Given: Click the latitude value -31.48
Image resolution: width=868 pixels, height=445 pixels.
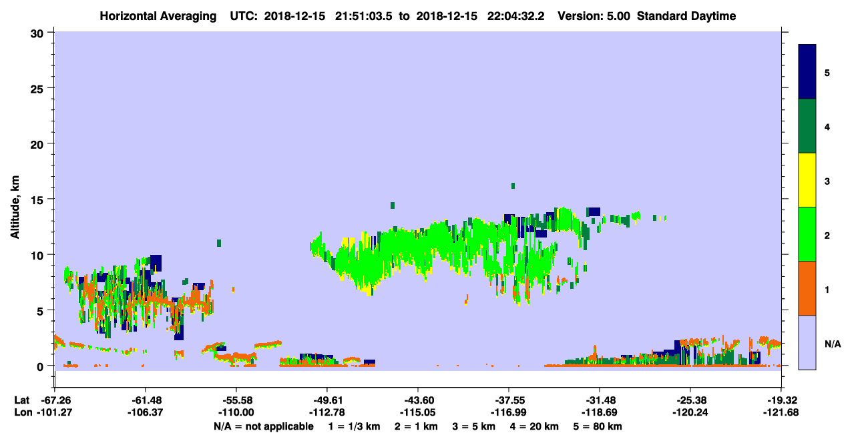Looking at the screenshot, I should click(600, 400).
